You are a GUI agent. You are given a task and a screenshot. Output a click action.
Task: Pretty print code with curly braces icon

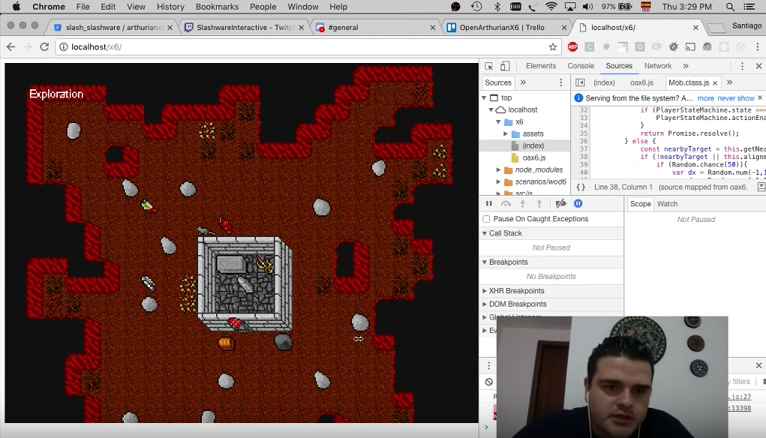click(581, 187)
